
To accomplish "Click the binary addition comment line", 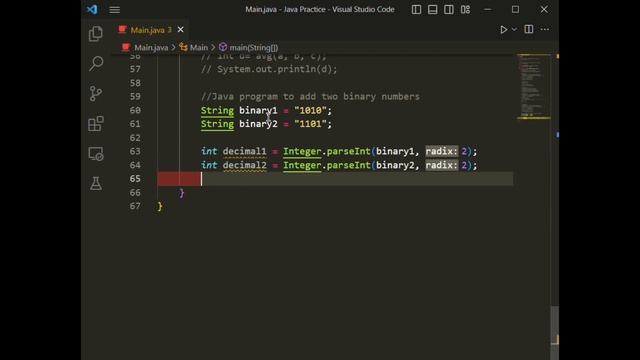I will pos(310,97).
